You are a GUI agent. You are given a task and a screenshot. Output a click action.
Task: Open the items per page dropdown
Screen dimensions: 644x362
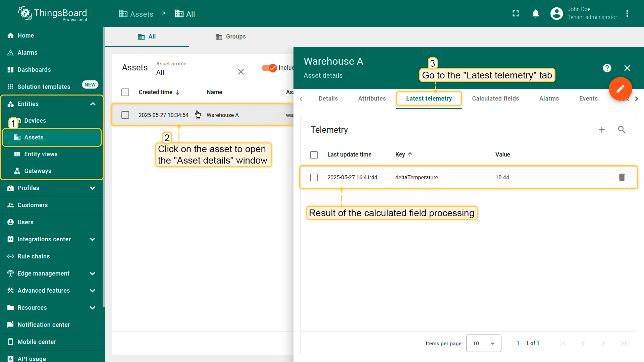click(x=483, y=343)
